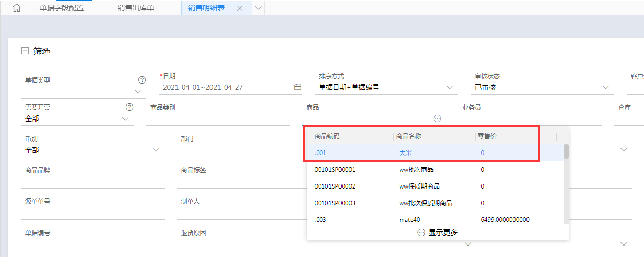Open the 商品 lookup ellipsis icon
Image resolution: width=644 pixels, height=257 pixels.
tap(437, 119)
